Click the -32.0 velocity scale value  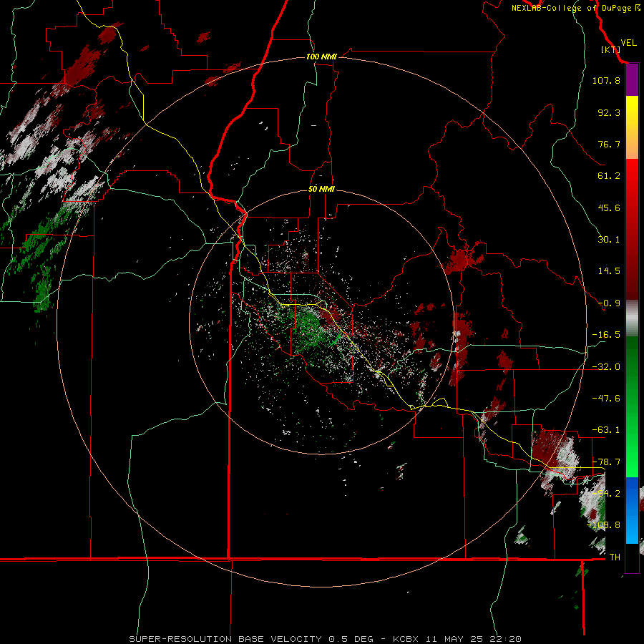[x=606, y=367]
